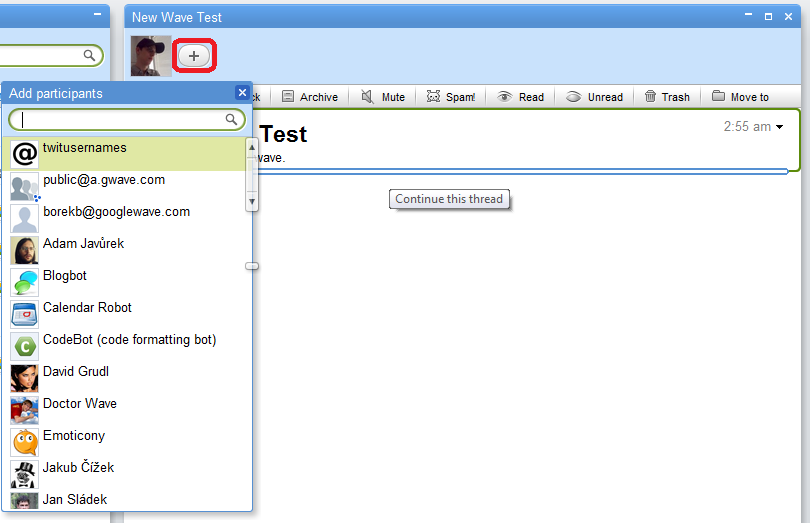Select the twitusernames contact
The height and width of the screenshot is (523, 810).
pos(124,154)
